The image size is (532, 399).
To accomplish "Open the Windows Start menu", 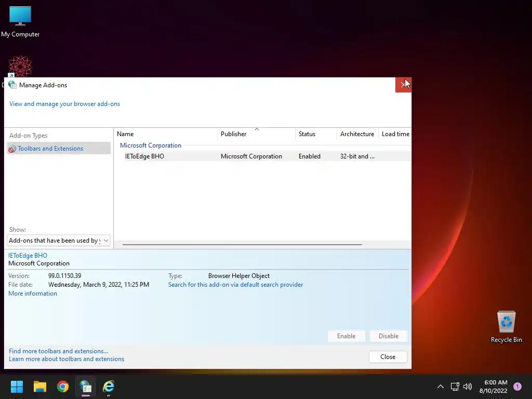I will (17, 387).
